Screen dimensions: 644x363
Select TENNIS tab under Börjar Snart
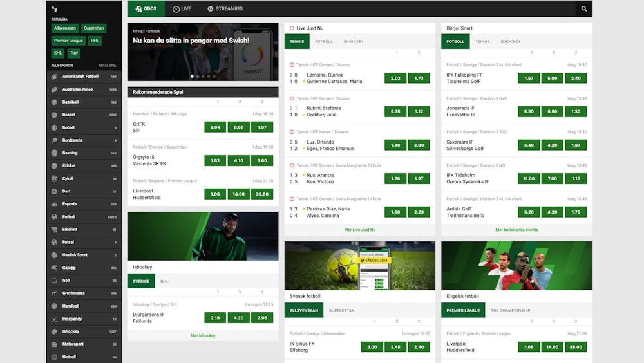tap(482, 41)
